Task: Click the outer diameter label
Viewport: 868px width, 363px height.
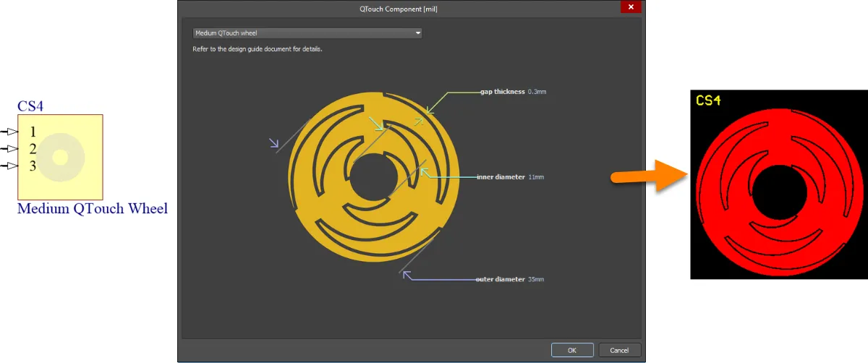Action: [x=501, y=279]
